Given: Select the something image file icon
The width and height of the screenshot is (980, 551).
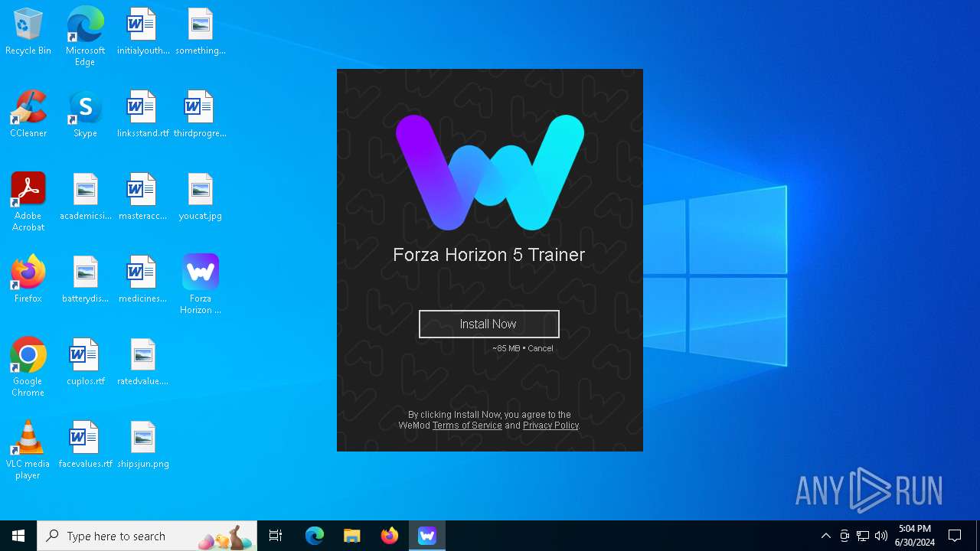Looking at the screenshot, I should (201, 32).
